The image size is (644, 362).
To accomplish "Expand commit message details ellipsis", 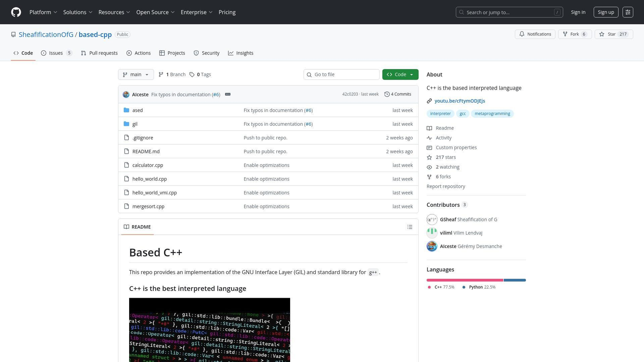I will pyautogui.click(x=228, y=94).
